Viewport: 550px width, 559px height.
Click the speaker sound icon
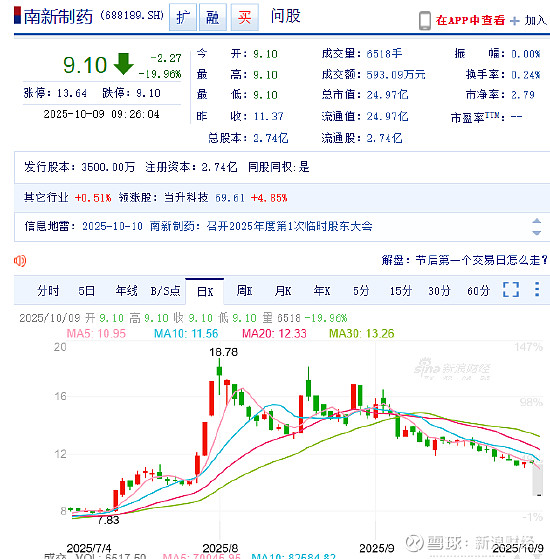(x=20, y=261)
